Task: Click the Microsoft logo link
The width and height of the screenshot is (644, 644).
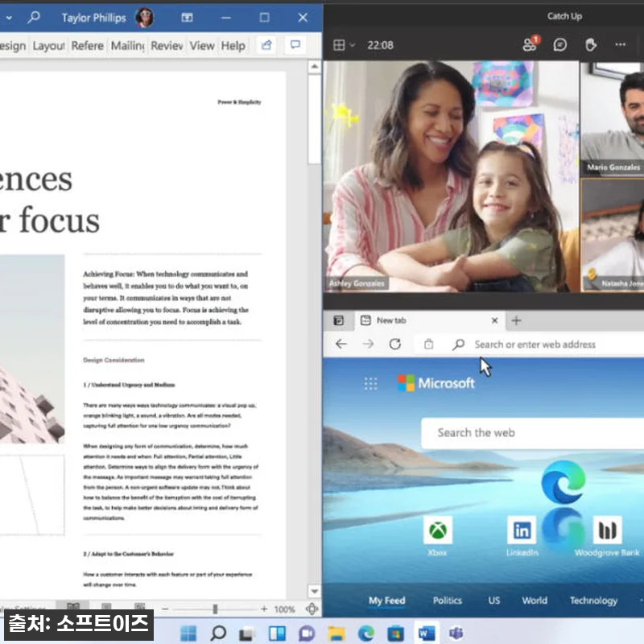Action: (x=436, y=383)
